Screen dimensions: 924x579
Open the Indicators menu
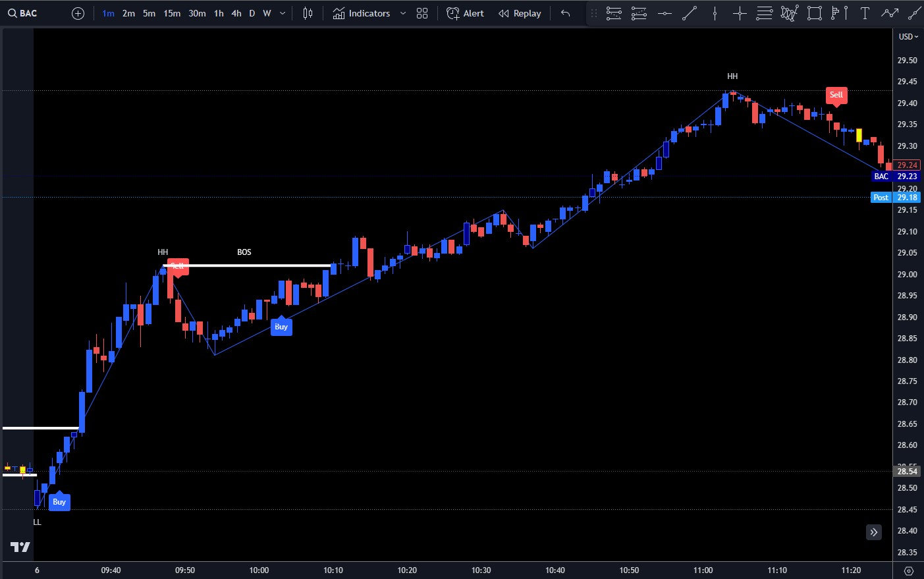(x=362, y=13)
